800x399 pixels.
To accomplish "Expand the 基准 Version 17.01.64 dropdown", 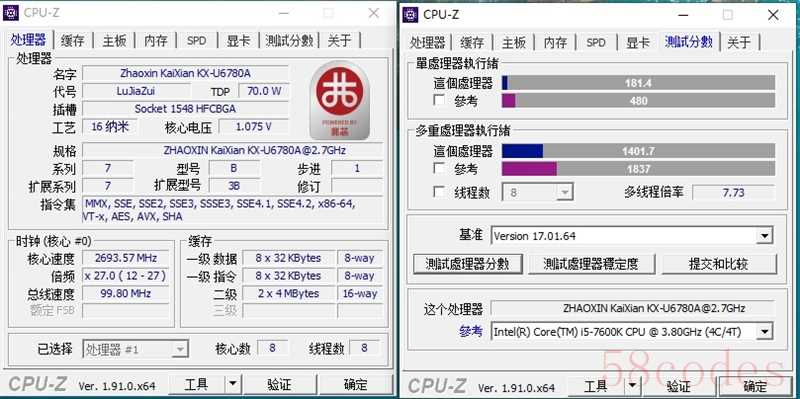I will point(632,236).
